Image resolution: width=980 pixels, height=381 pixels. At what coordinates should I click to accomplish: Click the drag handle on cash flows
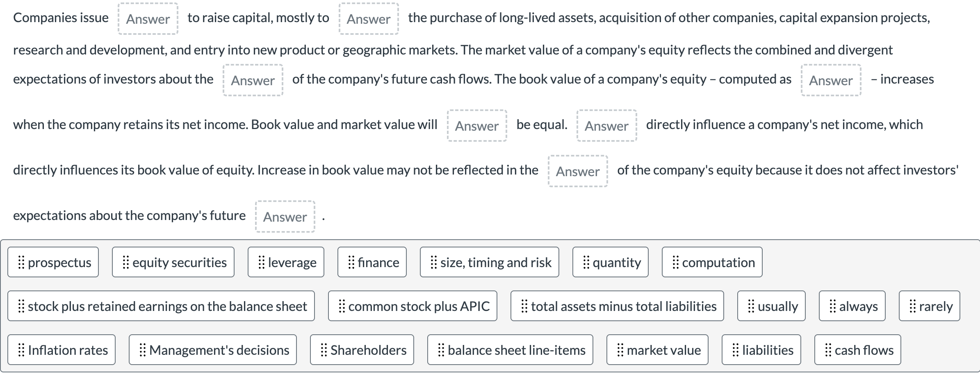(x=829, y=350)
